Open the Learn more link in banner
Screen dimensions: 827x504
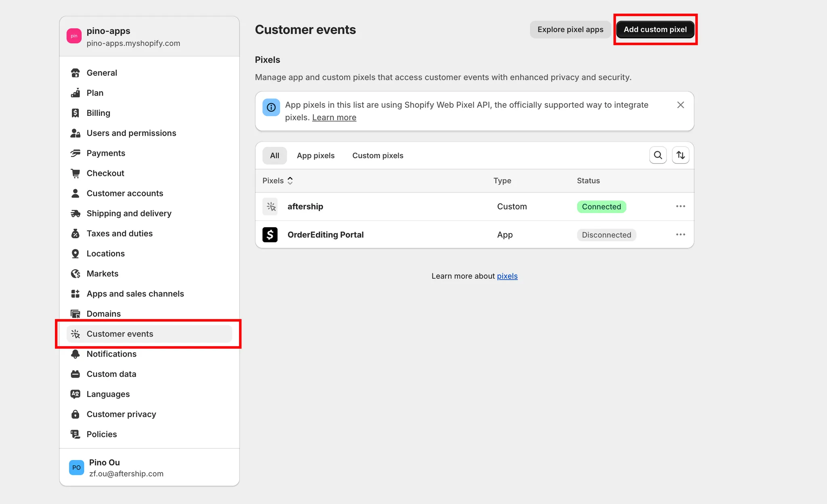click(334, 117)
